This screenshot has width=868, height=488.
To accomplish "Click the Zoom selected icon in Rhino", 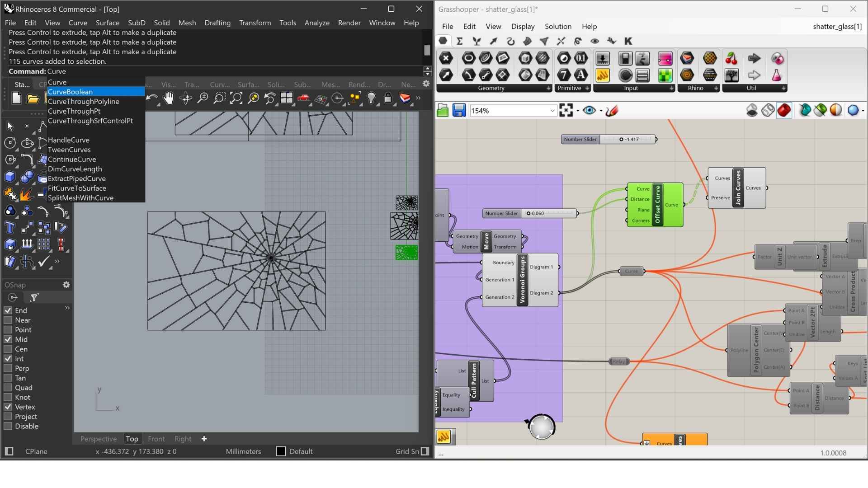I will tap(253, 98).
